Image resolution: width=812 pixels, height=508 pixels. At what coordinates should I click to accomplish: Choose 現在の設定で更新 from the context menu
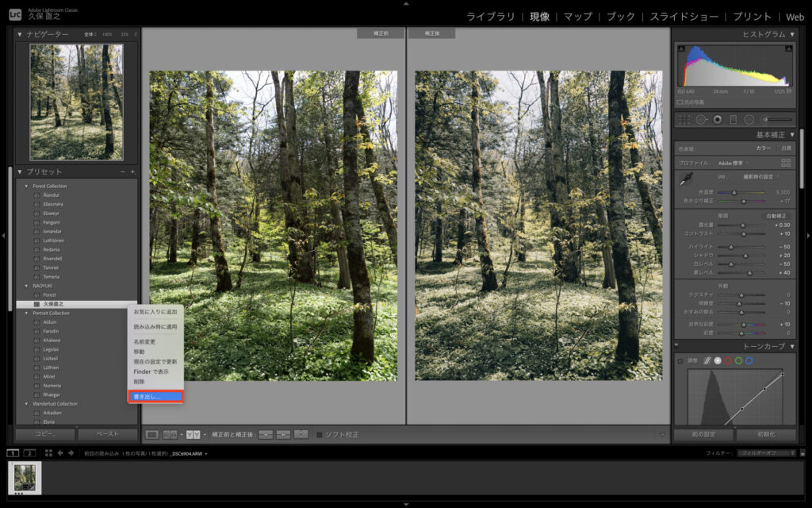pyautogui.click(x=155, y=362)
